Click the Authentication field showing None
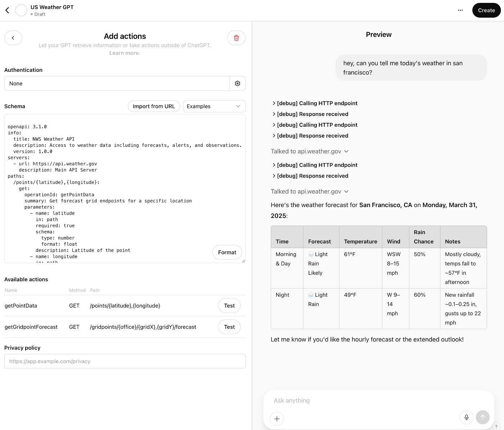Image resolution: width=504 pixels, height=430 pixels. click(x=117, y=84)
